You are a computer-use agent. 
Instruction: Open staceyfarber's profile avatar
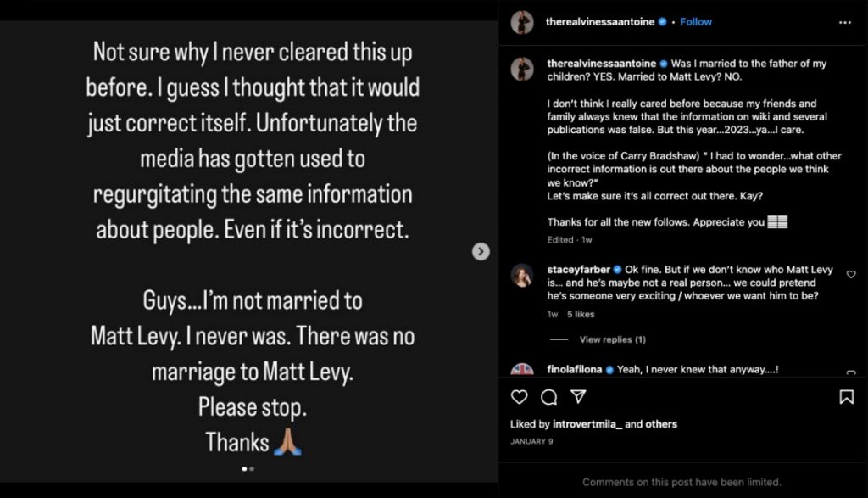pyautogui.click(x=522, y=275)
